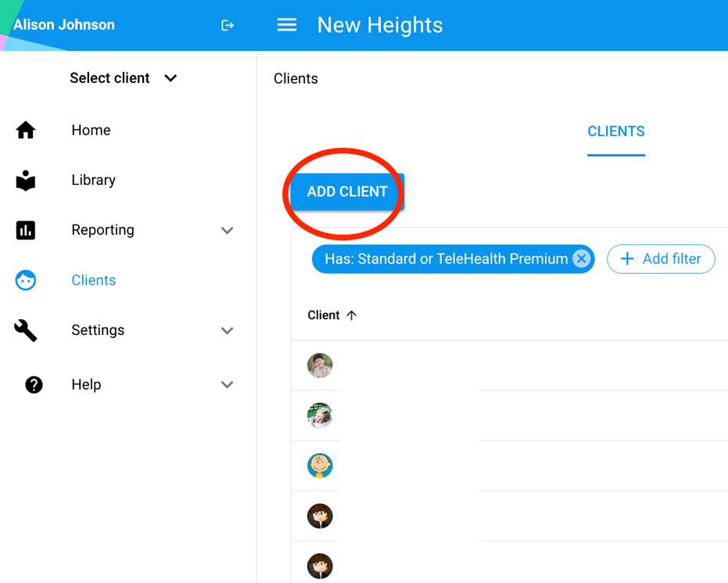The width and height of the screenshot is (728, 583).
Task: Open the Home page via its house icon
Action: (x=26, y=130)
